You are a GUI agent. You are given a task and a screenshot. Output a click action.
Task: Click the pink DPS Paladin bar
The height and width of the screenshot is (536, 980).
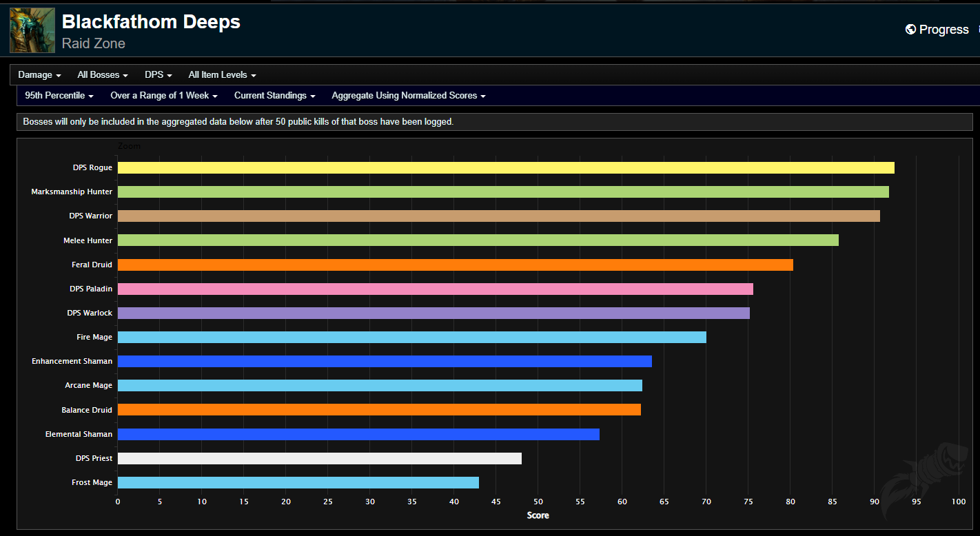(x=435, y=289)
